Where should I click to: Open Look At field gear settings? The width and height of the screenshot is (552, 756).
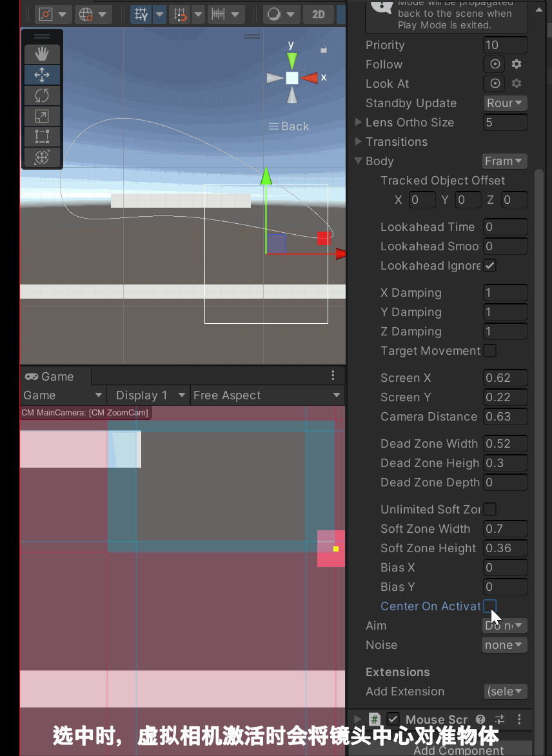(517, 83)
